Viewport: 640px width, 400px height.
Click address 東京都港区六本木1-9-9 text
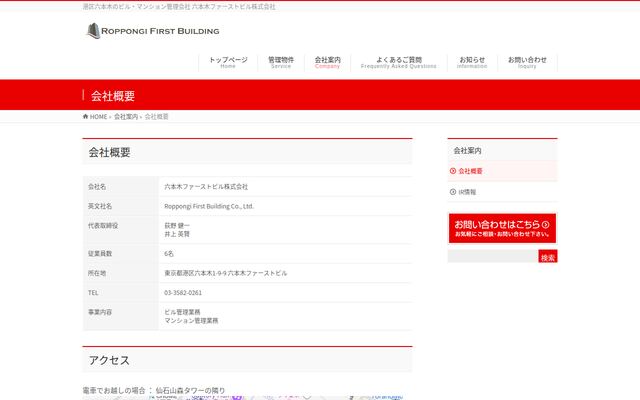[x=225, y=273]
